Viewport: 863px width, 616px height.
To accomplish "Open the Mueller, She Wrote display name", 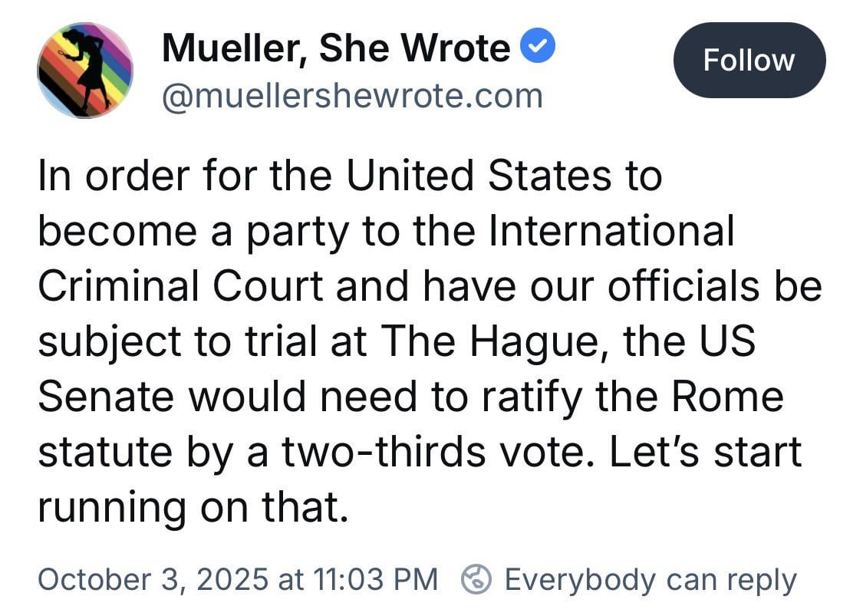I will [336, 49].
